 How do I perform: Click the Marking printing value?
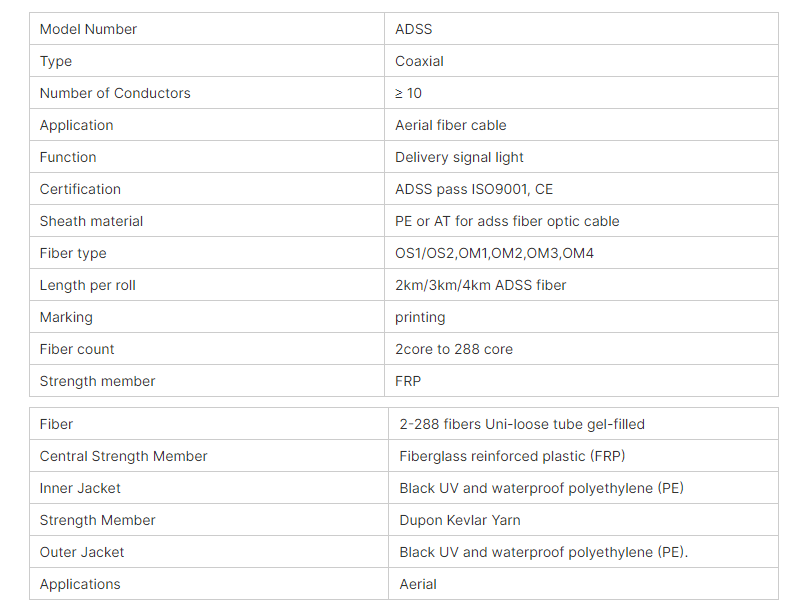click(420, 317)
